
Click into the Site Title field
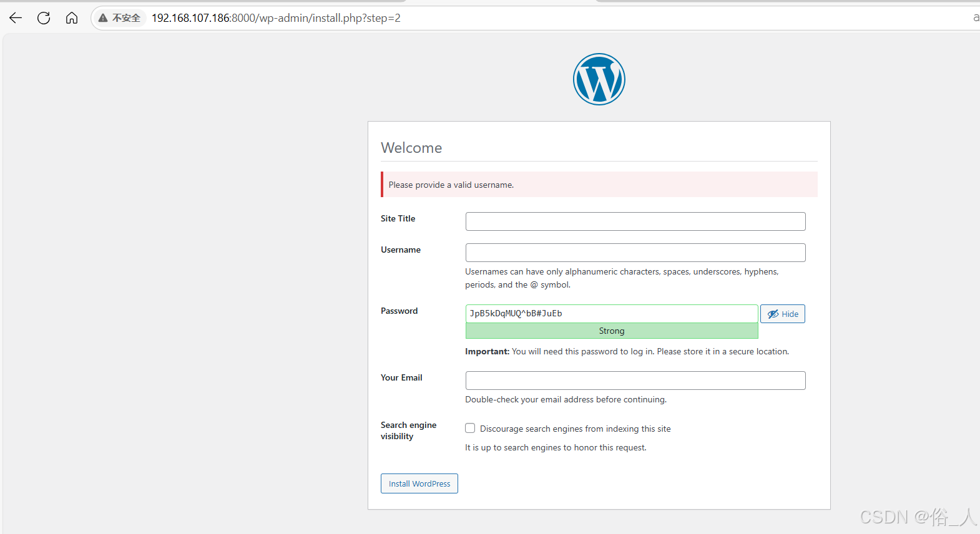click(635, 221)
